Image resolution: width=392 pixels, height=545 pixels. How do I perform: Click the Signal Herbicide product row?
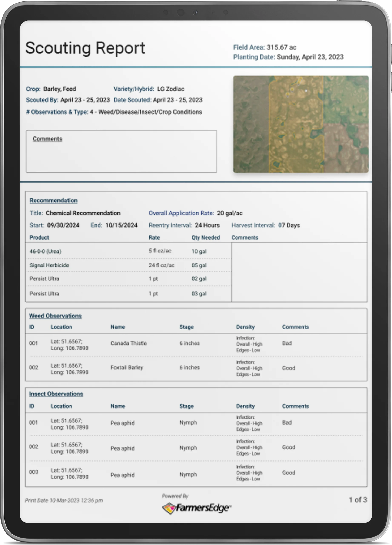(49, 265)
